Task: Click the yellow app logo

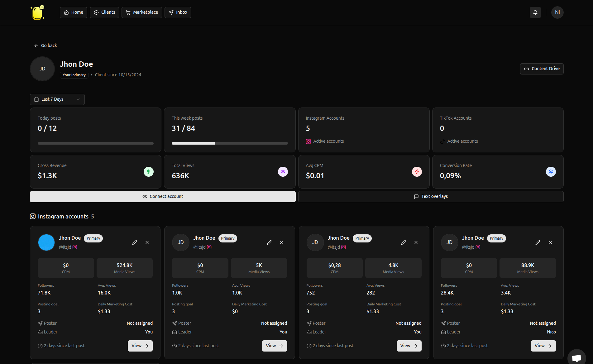Action: [x=38, y=12]
